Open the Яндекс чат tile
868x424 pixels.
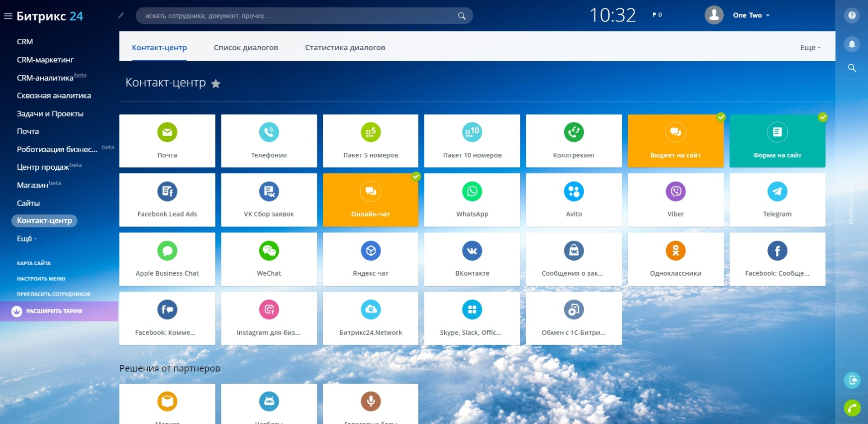[371, 259]
